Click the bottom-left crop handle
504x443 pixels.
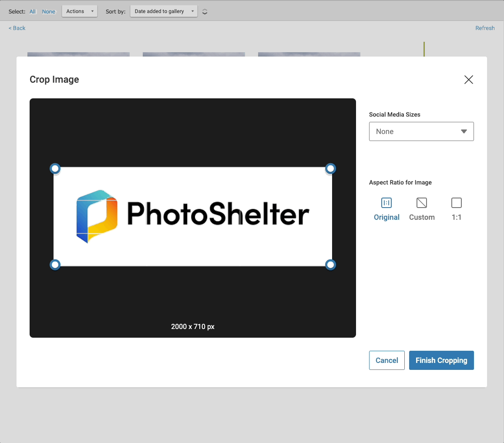click(55, 265)
